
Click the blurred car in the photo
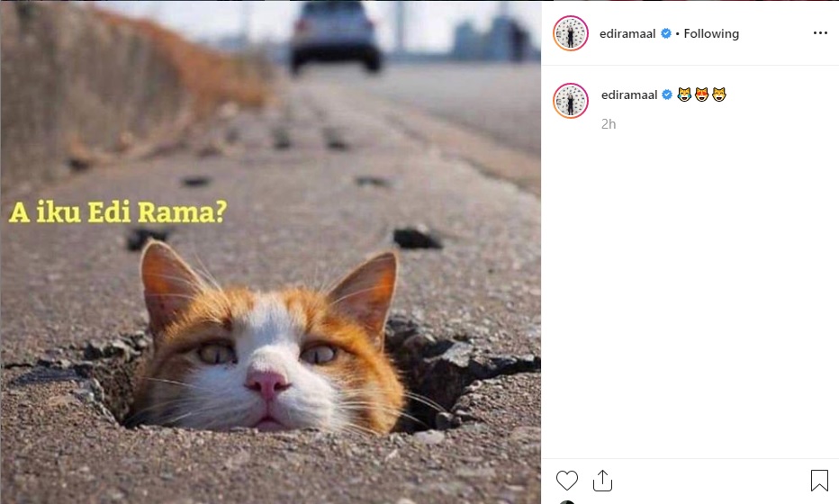336,36
